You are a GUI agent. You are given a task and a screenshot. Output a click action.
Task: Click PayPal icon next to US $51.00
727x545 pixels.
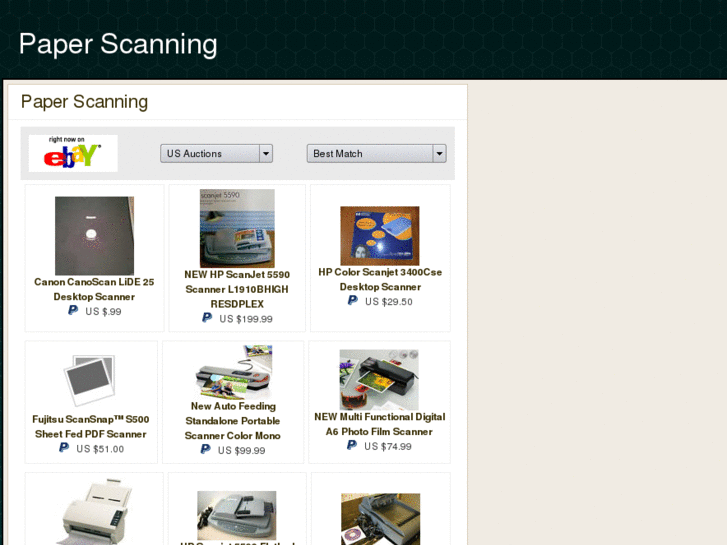[64, 448]
